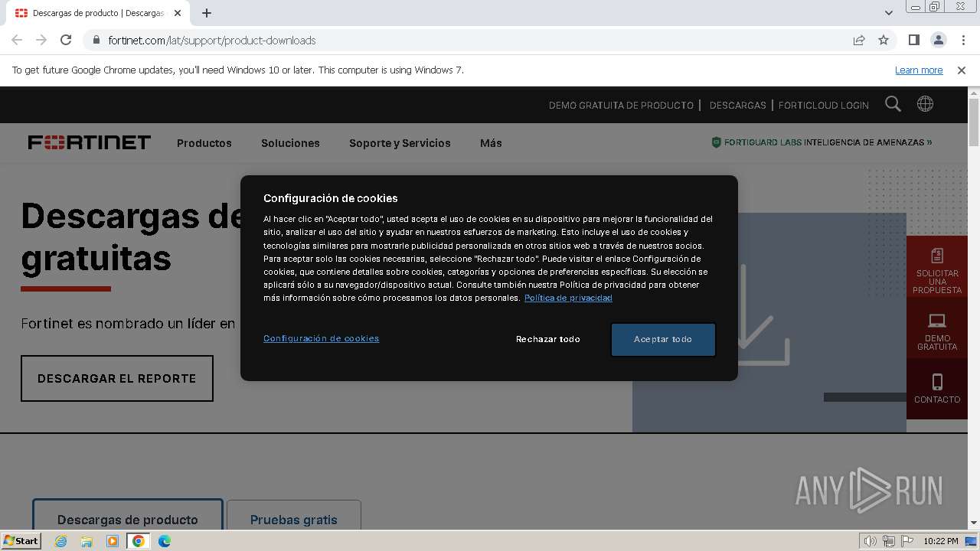Click the FortiGuard Labs shield icon

[716, 142]
